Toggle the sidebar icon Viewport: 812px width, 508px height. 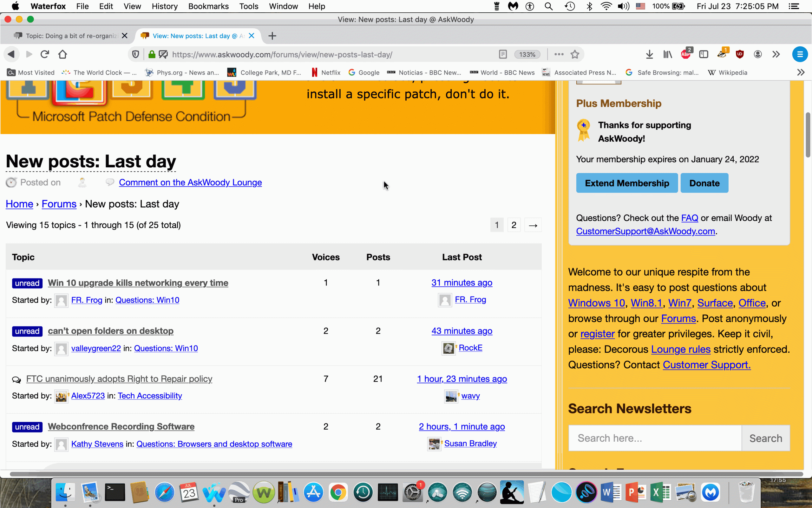704,54
